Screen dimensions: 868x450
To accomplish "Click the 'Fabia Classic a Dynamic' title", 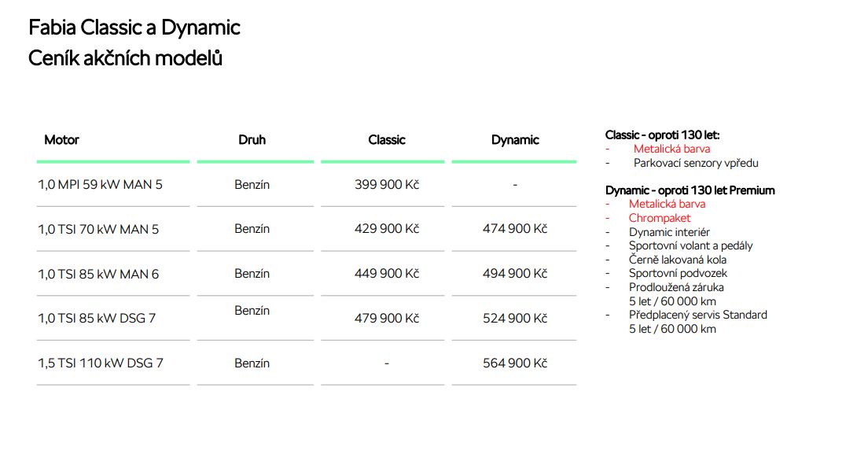I will 134,28.
